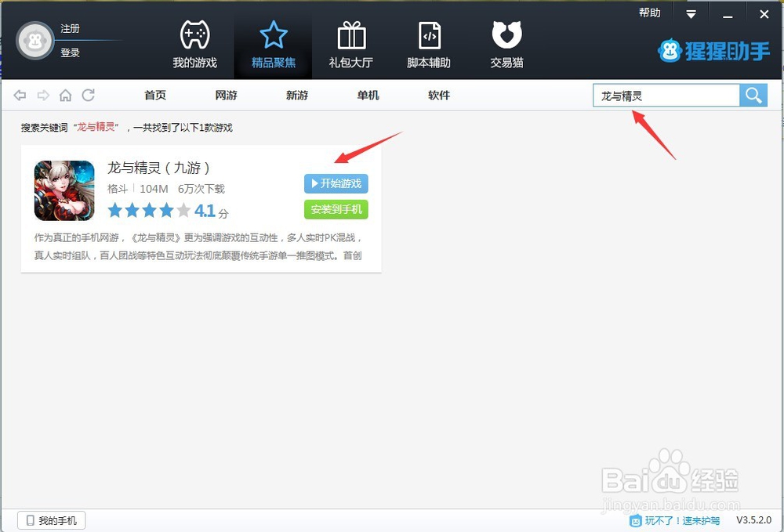Switch to the 单机 tab
The height and width of the screenshot is (532, 784).
tap(368, 95)
